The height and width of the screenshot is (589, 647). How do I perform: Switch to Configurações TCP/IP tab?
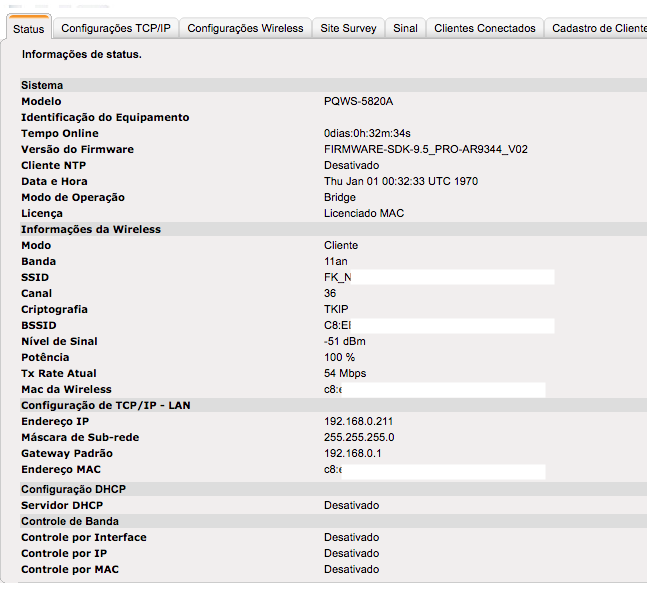click(x=116, y=29)
